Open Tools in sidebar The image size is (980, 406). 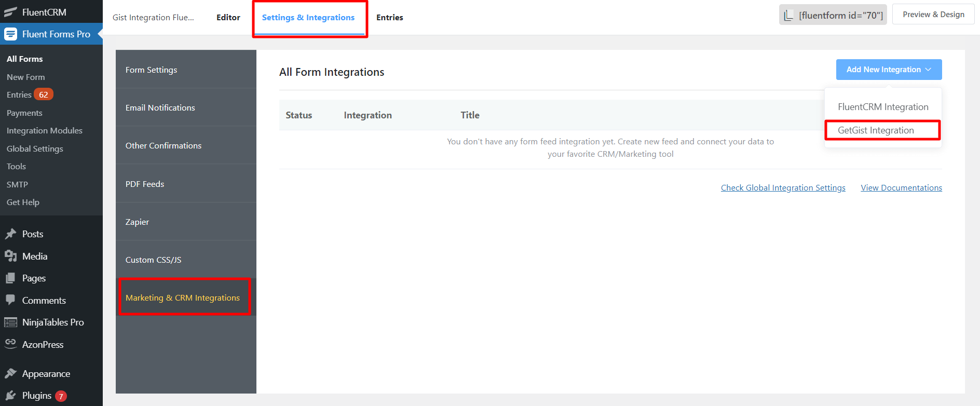point(16,167)
